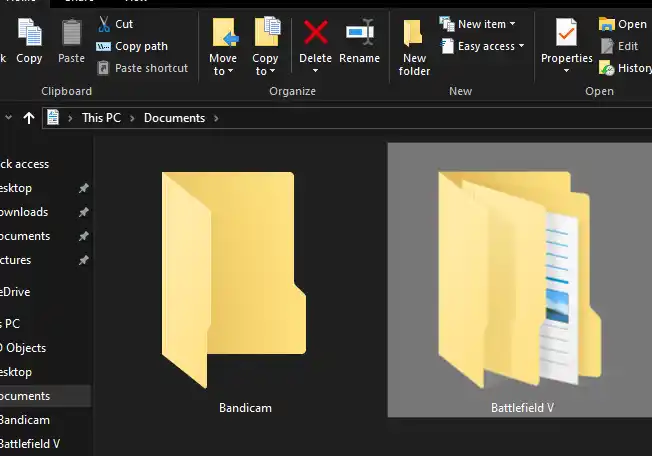Image resolution: width=652 pixels, height=456 pixels.
Task: Select the Cut scissors command
Action: click(x=115, y=24)
